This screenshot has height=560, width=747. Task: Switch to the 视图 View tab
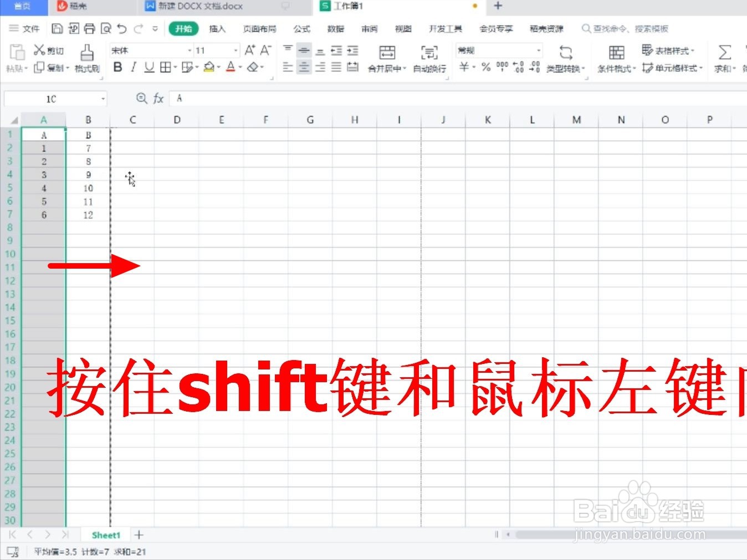point(403,29)
